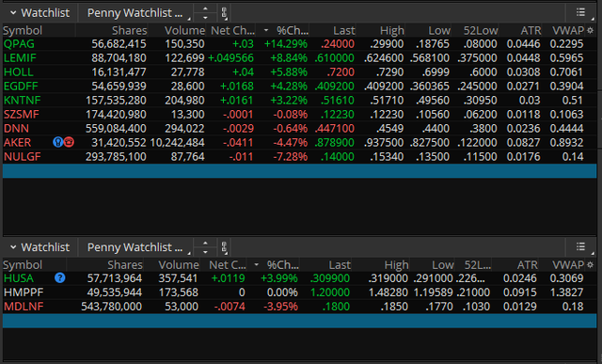This screenshot has width=602, height=364.
Task: Click the blue question mark icon beside HUSA
Action: 60,278
